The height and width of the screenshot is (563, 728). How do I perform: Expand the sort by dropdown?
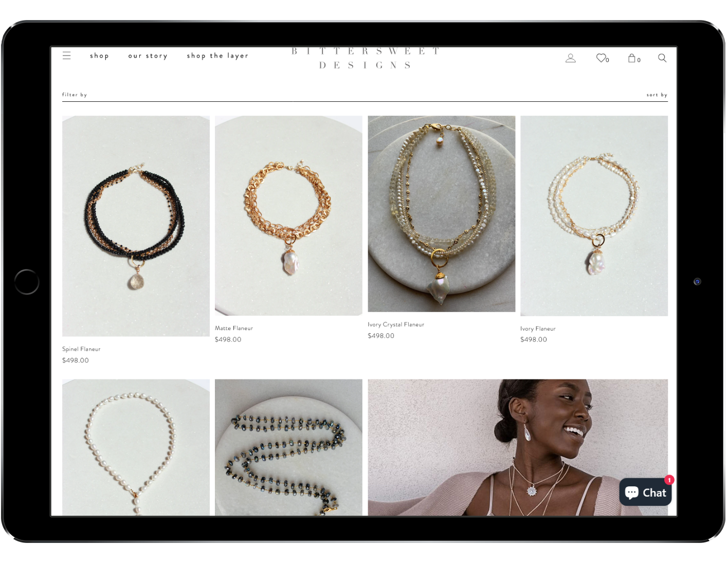click(657, 95)
